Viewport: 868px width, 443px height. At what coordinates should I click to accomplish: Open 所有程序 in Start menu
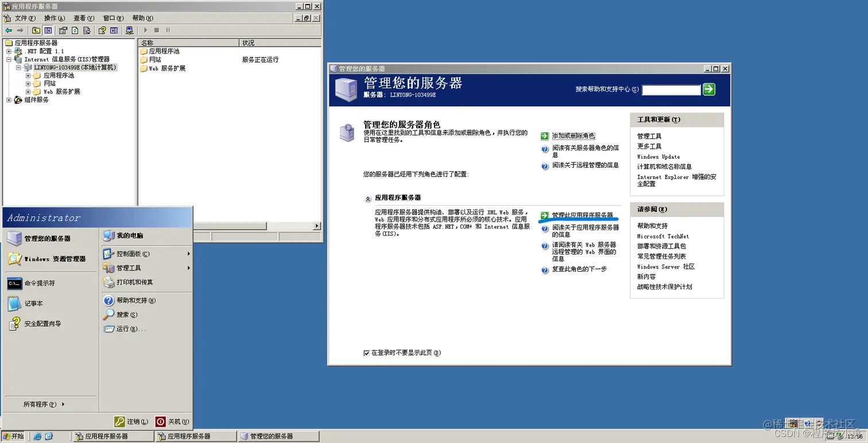coord(44,405)
